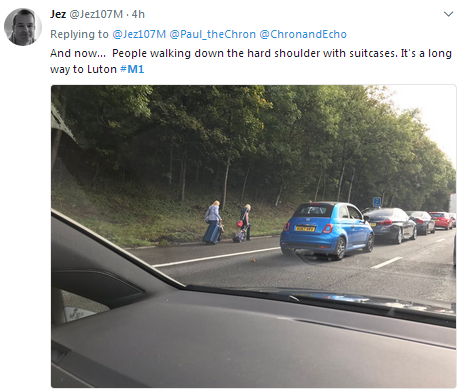Open the attached motorway photo
Screen dimensions: 458x391
[x=254, y=236]
